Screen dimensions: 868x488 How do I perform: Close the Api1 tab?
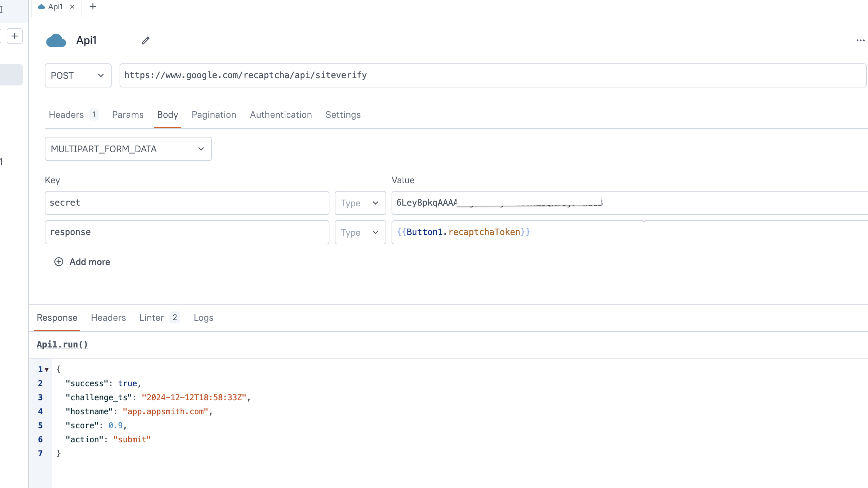coord(72,7)
